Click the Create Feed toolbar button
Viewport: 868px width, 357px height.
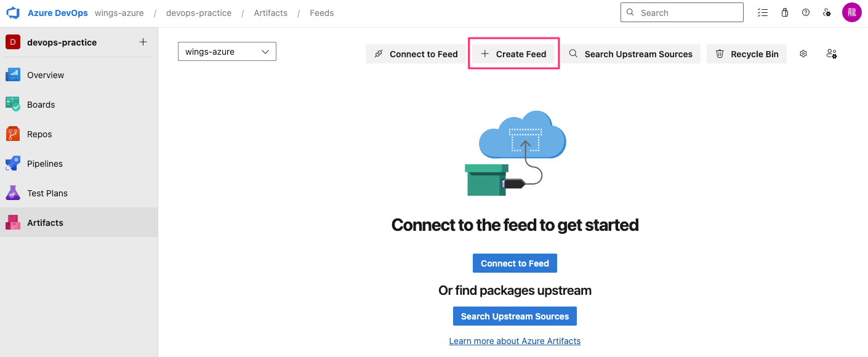[513, 54]
